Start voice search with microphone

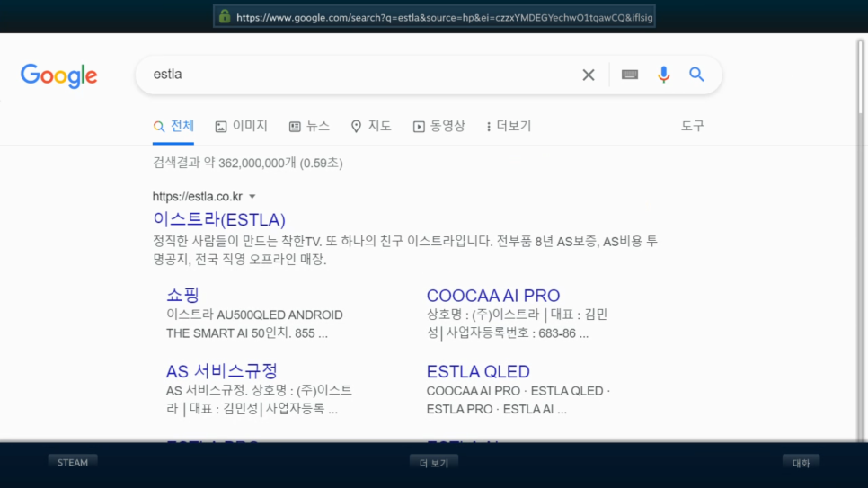663,75
